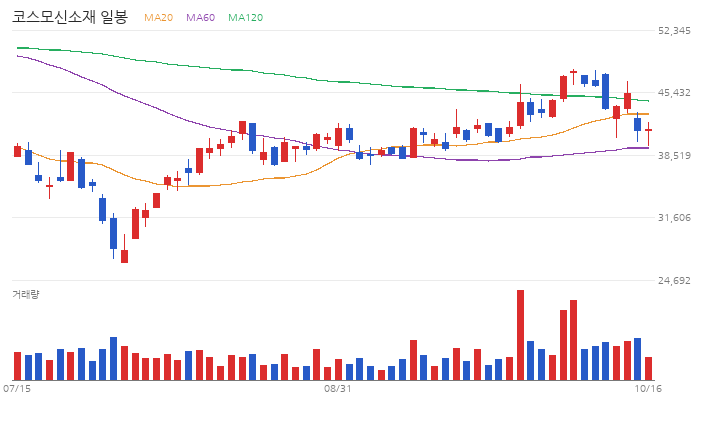The image size is (720, 440).
Task: Click the tallest blue volume bar on the left side
Action: tap(113, 359)
